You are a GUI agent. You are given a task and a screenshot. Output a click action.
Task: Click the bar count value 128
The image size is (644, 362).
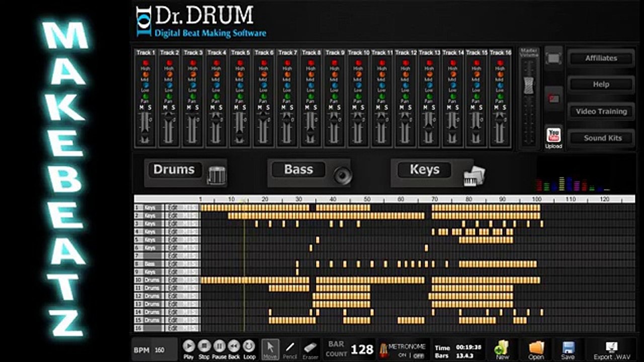tap(362, 349)
